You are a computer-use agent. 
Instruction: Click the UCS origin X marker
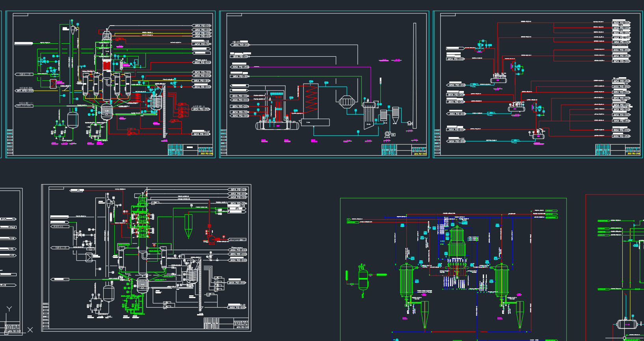pyautogui.click(x=30, y=330)
